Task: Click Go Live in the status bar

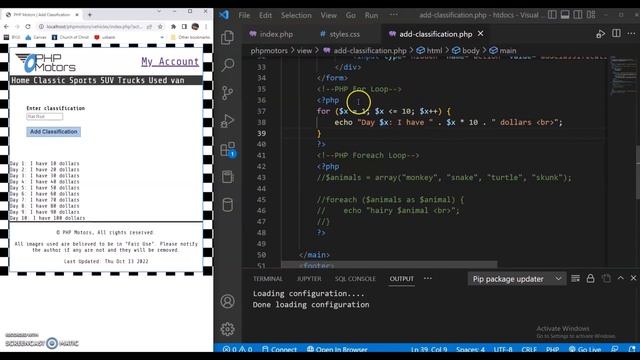Action: (x=585, y=349)
